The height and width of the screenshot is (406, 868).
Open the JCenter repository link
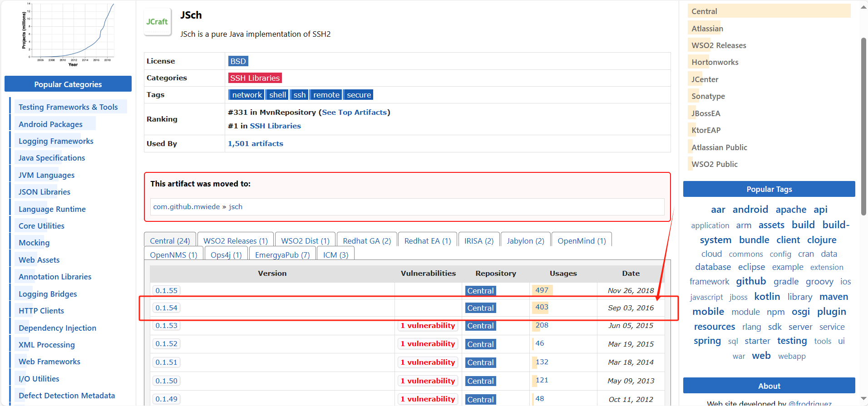(x=705, y=79)
